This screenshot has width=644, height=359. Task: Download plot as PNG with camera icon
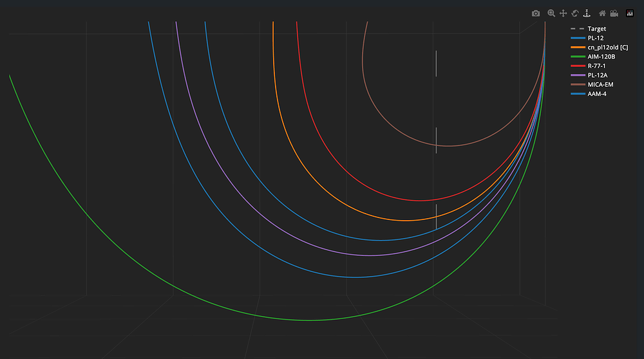[x=536, y=14]
